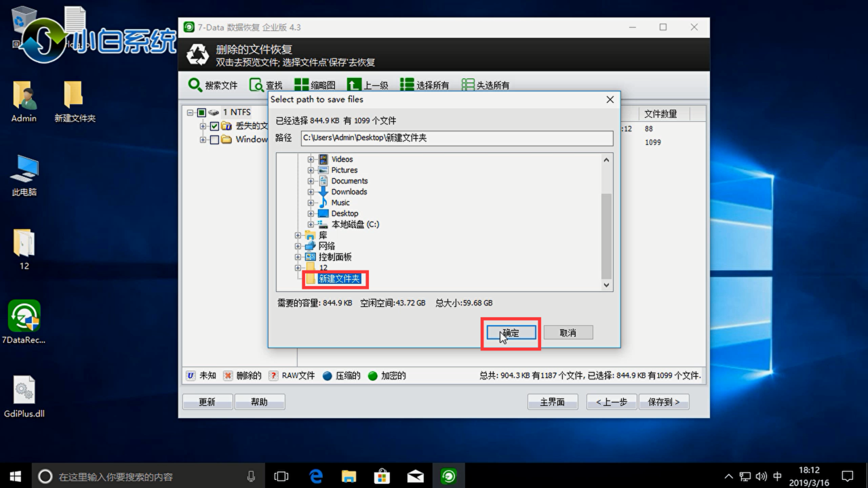Expand the Documents folder node
Screen dimensions: 868x488
click(x=311, y=181)
